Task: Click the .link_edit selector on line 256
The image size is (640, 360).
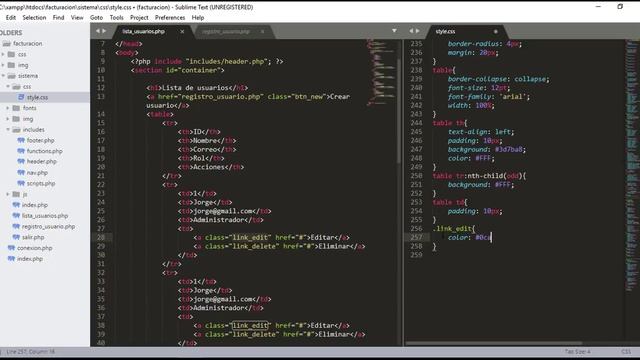Action: coord(452,229)
